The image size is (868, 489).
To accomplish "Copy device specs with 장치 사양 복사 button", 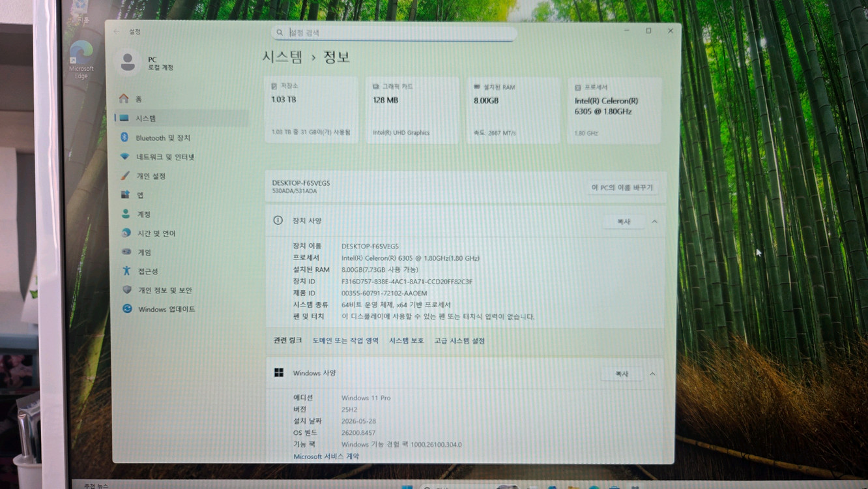I will (x=624, y=222).
